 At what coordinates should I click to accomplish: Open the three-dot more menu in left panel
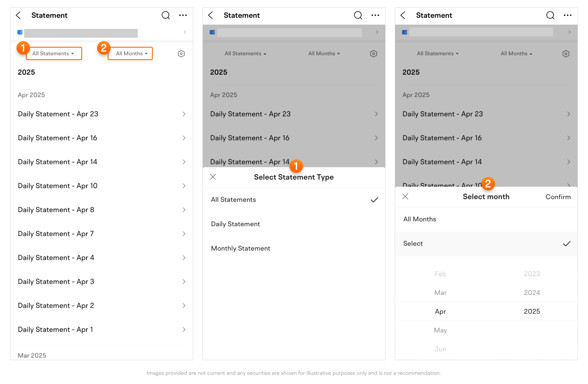point(183,15)
